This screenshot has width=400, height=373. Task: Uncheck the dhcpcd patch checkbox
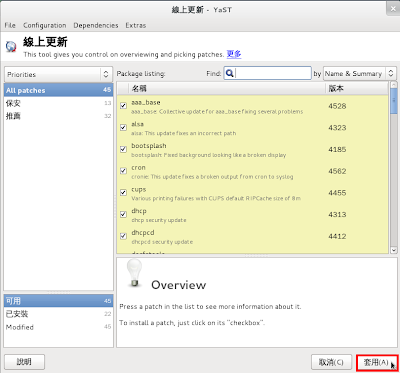[x=123, y=236]
